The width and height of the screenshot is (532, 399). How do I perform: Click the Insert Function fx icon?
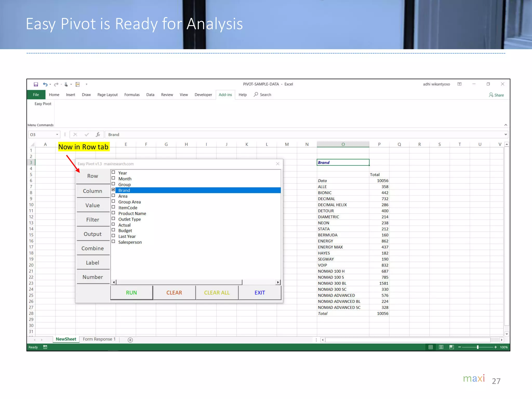98,135
